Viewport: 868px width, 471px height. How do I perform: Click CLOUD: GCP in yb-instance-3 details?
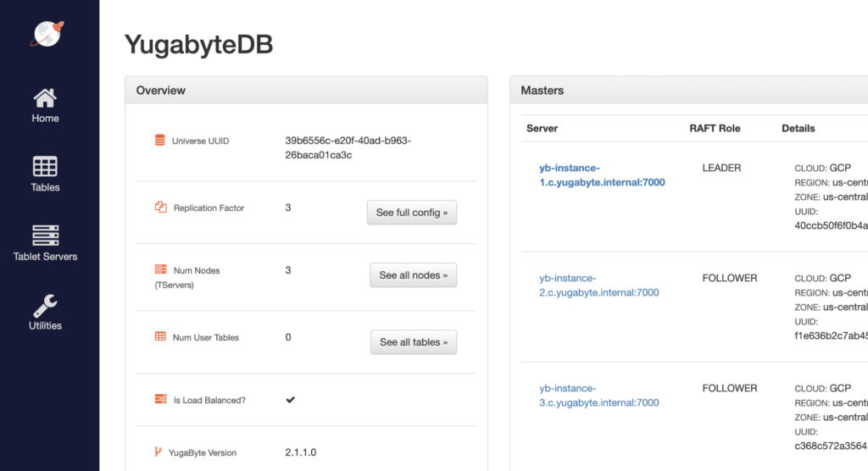(822, 388)
